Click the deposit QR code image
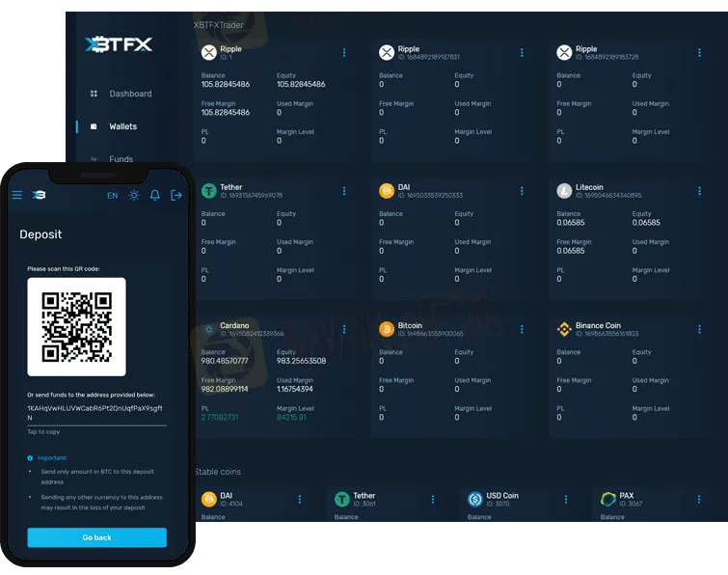Screen dimensions: 728x575 click(76, 327)
